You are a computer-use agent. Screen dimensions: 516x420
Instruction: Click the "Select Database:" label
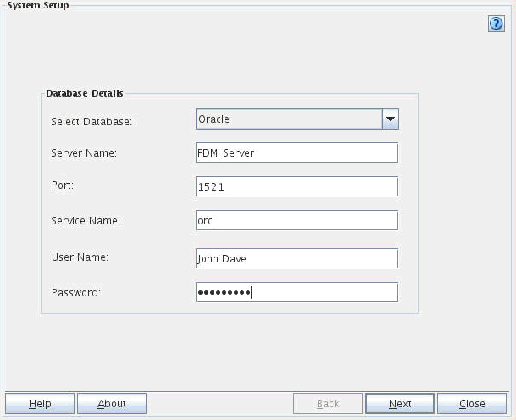92,121
